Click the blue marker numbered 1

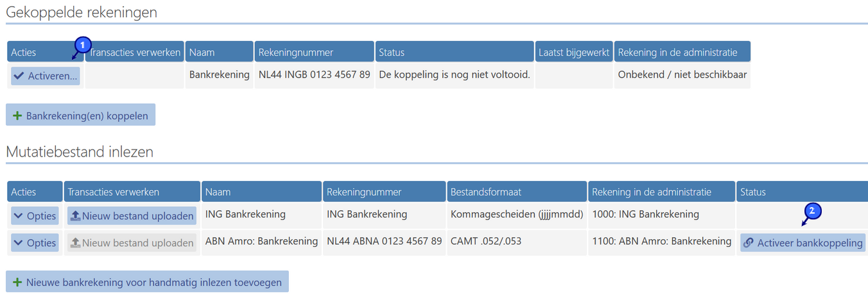(82, 45)
